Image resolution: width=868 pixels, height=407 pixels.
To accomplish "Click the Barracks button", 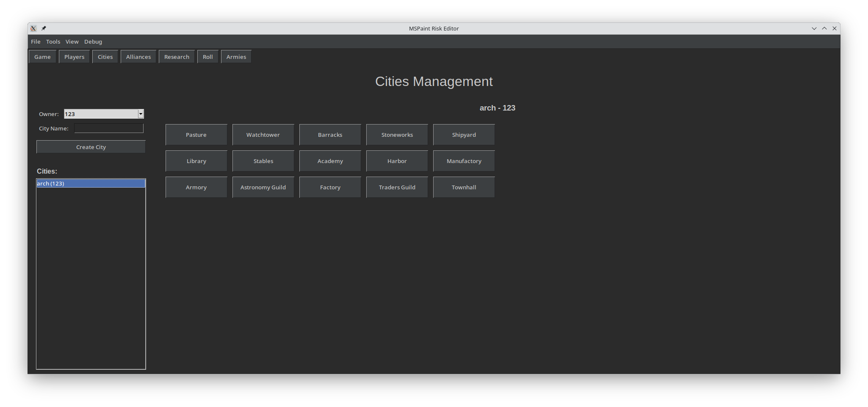I will pyautogui.click(x=330, y=135).
